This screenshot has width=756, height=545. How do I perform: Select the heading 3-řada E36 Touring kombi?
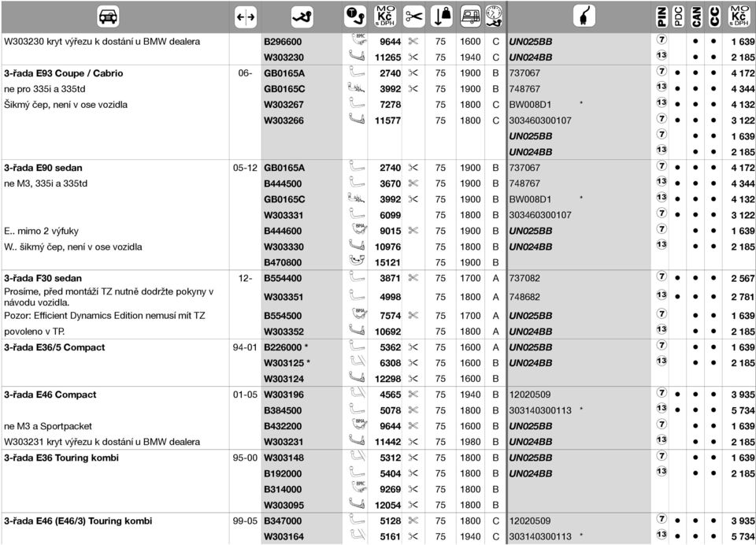click(61, 458)
